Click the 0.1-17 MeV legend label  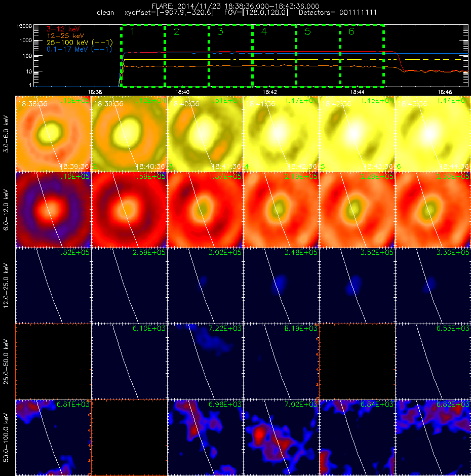click(x=79, y=49)
